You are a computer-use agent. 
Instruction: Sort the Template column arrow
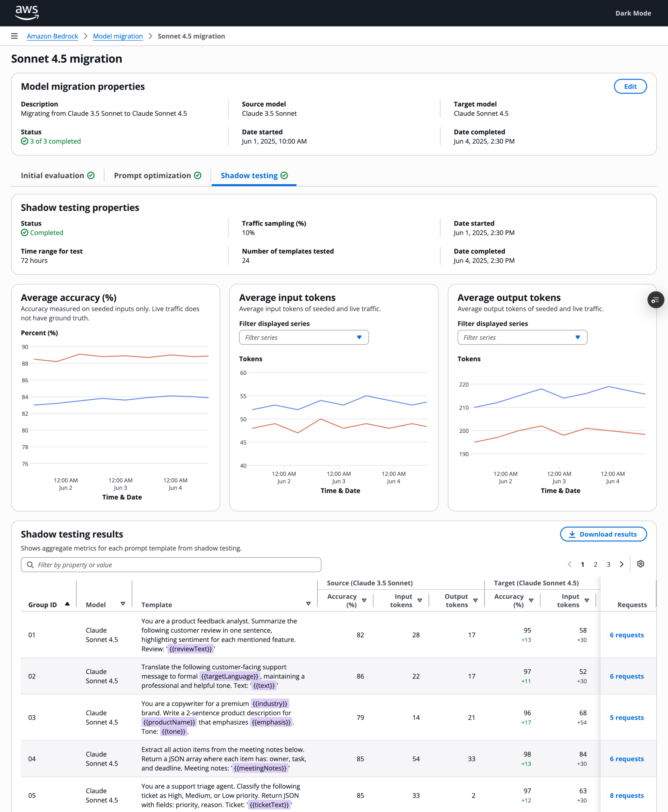(308, 604)
